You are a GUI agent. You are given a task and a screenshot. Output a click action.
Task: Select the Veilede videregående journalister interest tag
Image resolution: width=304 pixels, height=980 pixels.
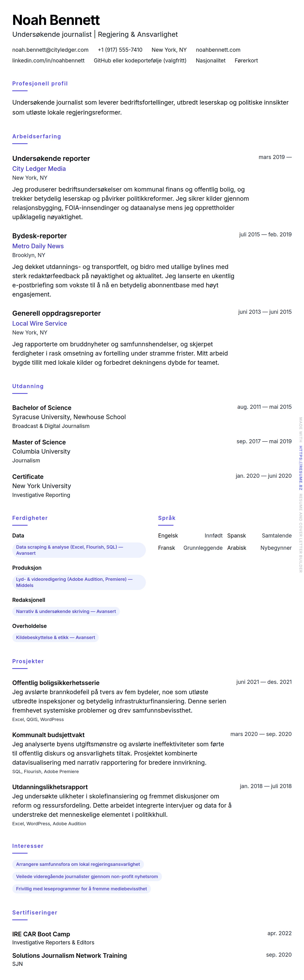[87, 877]
